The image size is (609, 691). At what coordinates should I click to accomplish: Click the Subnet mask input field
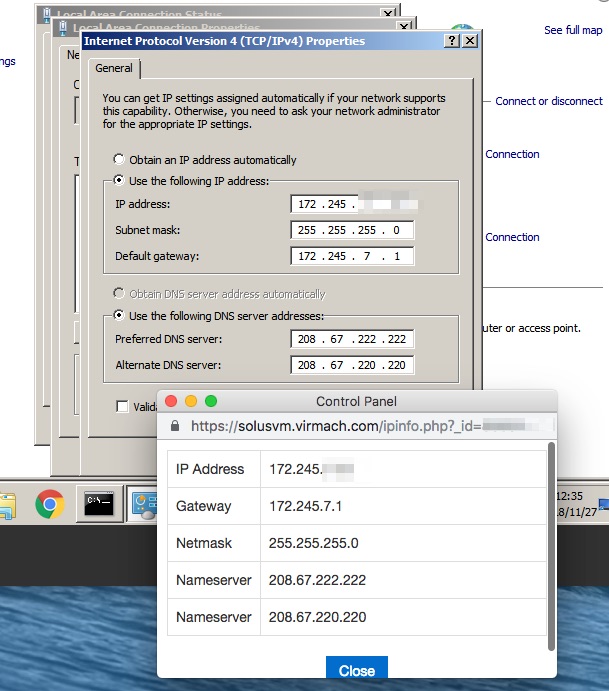(x=353, y=230)
